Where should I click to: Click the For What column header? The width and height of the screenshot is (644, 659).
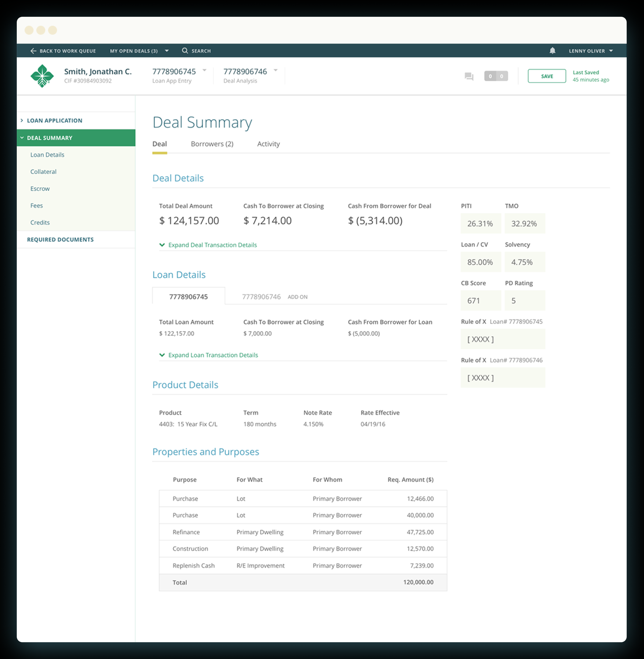(x=250, y=480)
